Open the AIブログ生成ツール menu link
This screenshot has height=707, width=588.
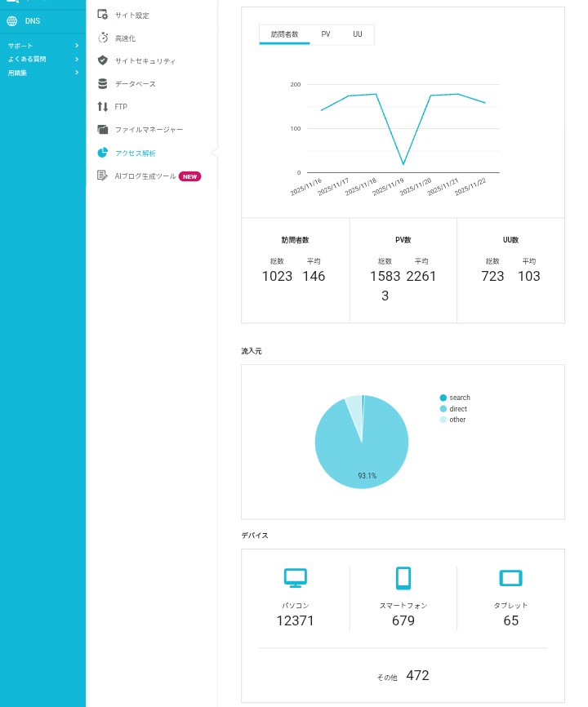[x=145, y=176]
